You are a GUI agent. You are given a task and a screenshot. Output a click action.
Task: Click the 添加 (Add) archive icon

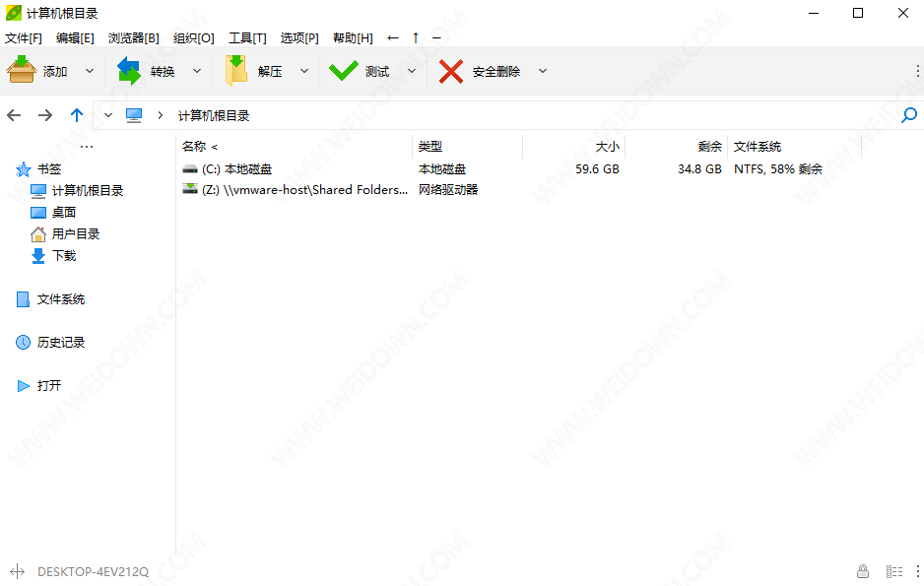(22, 71)
